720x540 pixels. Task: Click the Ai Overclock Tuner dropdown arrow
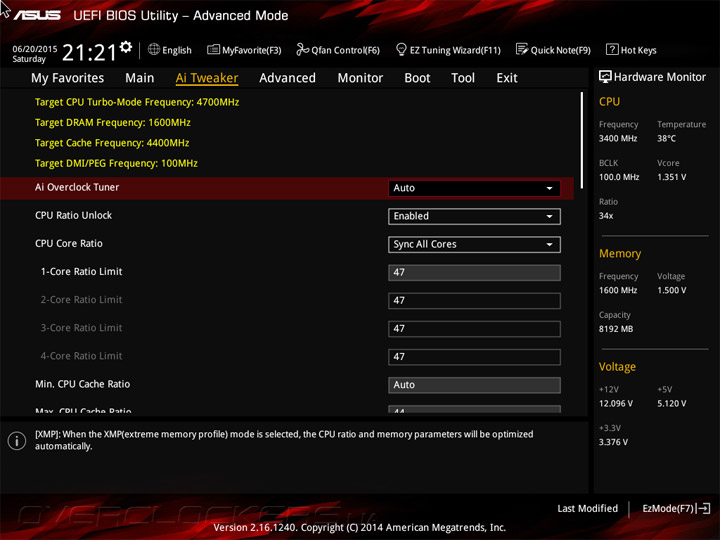pos(549,188)
